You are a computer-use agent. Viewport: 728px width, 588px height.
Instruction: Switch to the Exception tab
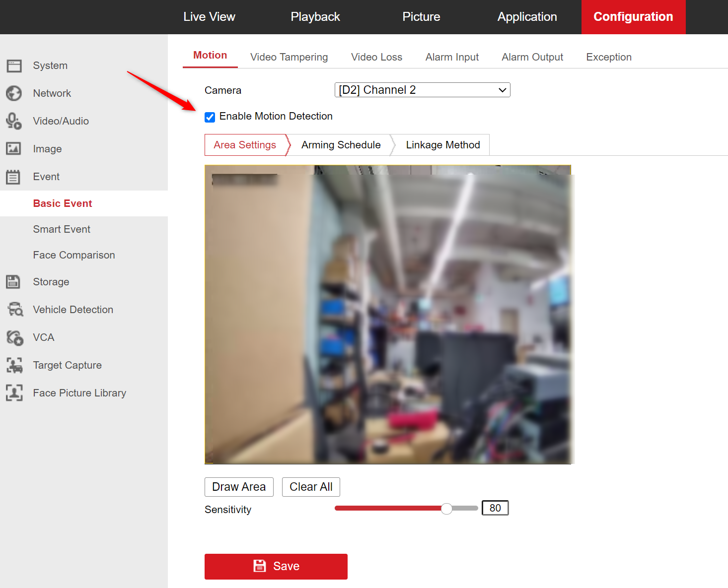[x=609, y=57]
